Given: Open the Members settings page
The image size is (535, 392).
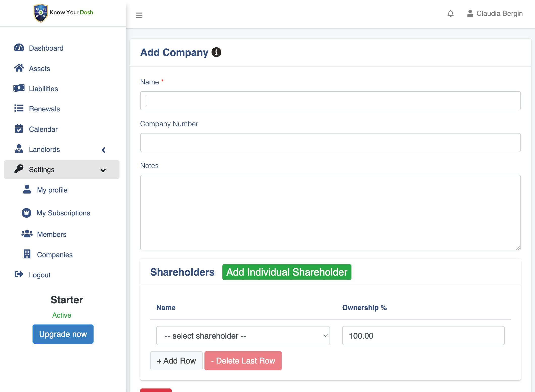Looking at the screenshot, I should tap(51, 234).
